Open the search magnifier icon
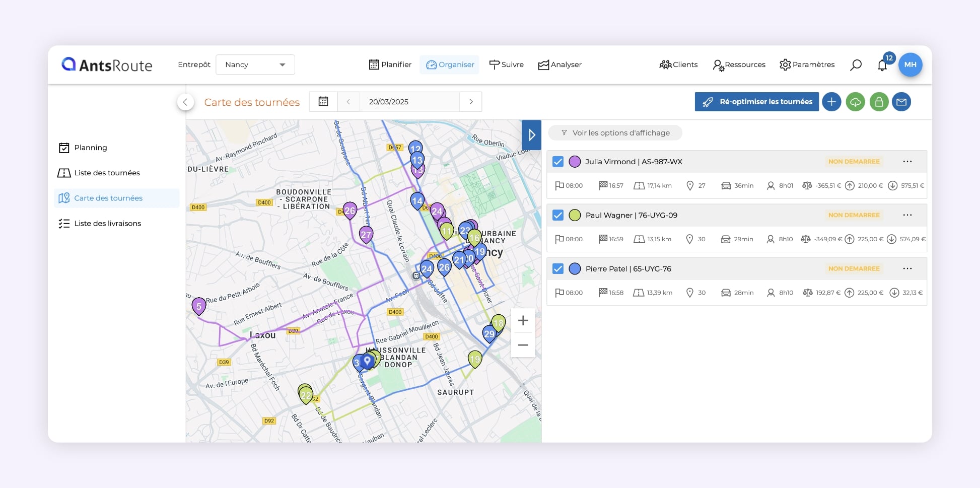Screen dimensions: 980x488 856,65
